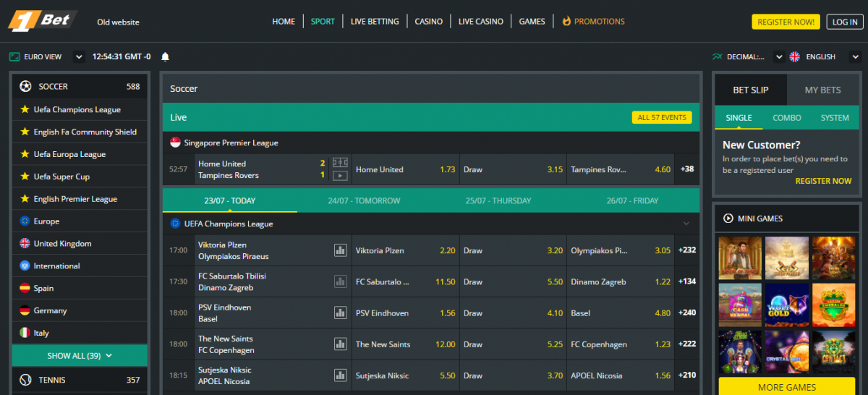This screenshot has height=395, width=868.
Task: Open Casino menu item
Action: click(429, 22)
